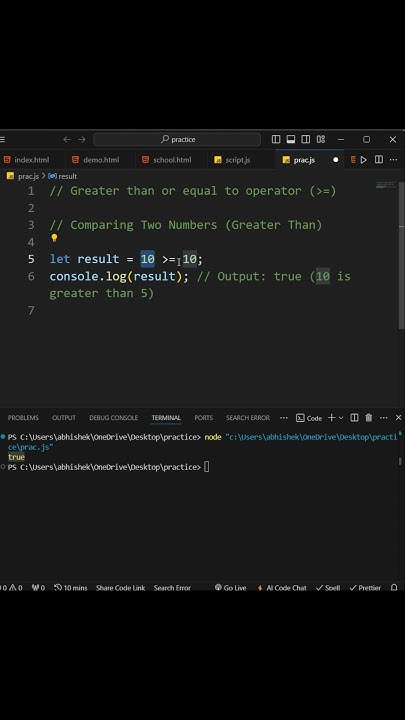Open the PROBLEMS panel tab

pyautogui.click(x=23, y=418)
